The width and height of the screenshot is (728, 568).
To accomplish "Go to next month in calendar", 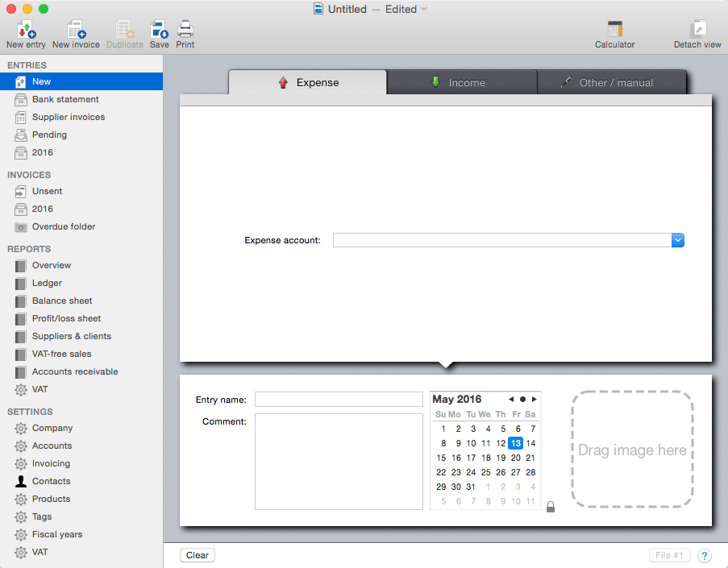I will (535, 399).
